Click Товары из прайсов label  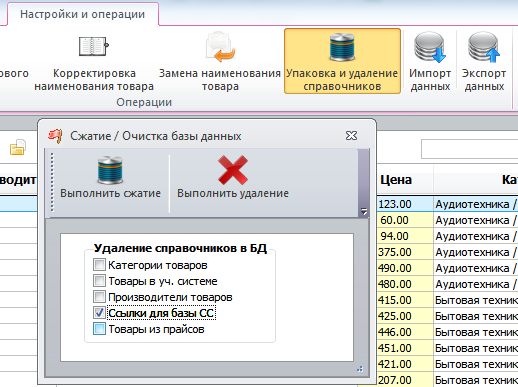[156, 329]
